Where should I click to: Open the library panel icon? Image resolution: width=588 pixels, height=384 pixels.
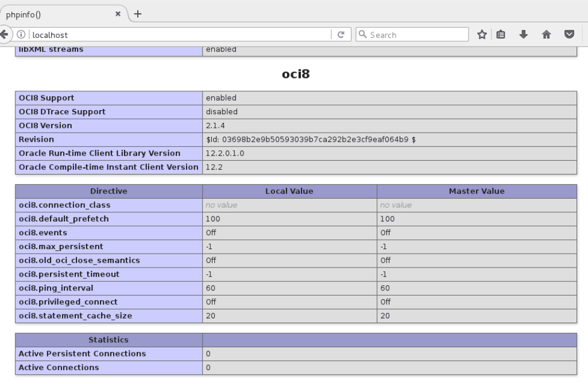pos(501,34)
